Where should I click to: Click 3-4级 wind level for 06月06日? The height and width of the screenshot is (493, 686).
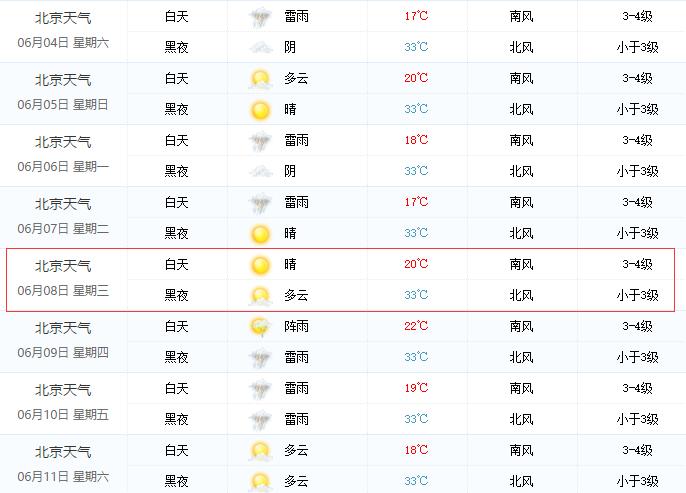coord(637,140)
